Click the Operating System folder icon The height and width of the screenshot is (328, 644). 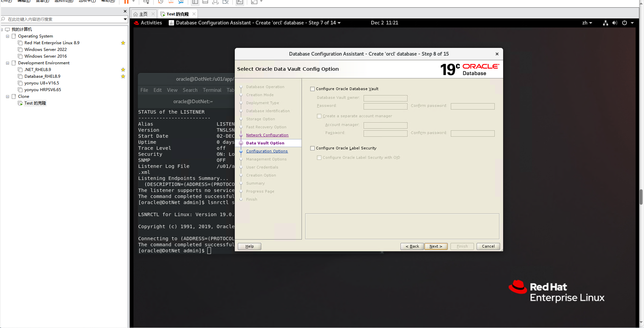14,36
